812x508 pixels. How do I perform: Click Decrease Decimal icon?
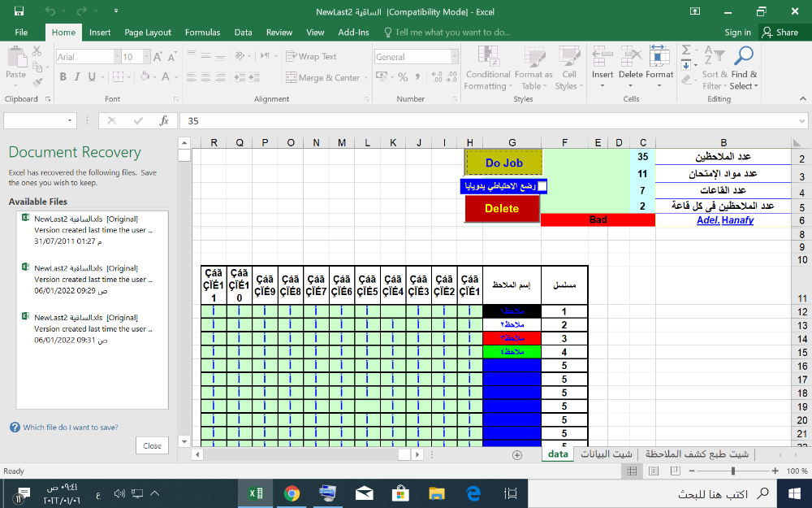451,77
